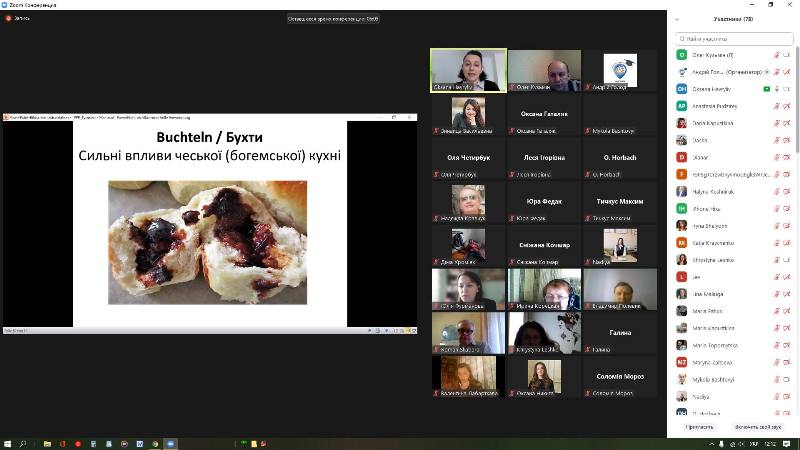Click the unmute-yourself button at panel bottom
Image resolution: width=800 pixels, height=450 pixels.
pyautogui.click(x=758, y=427)
